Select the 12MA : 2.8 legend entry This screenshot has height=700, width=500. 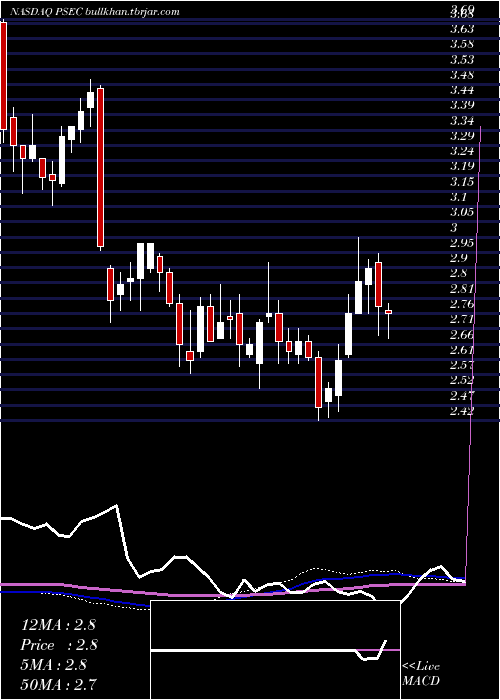pos(58,625)
